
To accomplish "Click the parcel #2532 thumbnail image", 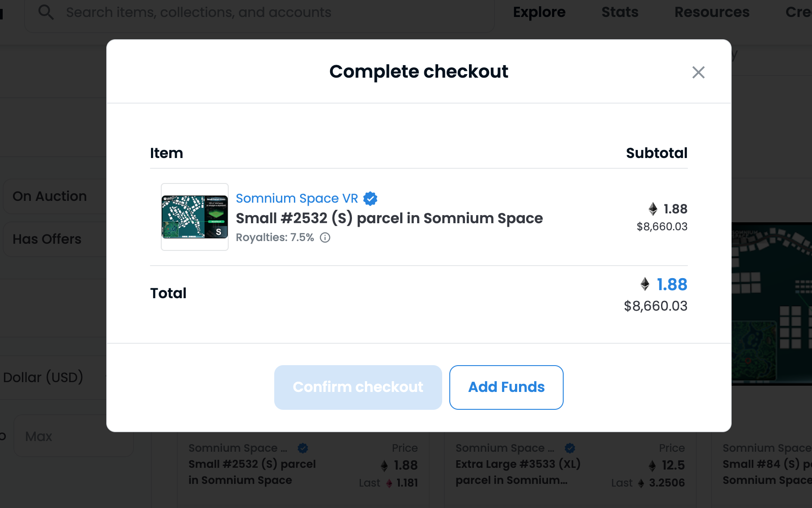I will (195, 217).
